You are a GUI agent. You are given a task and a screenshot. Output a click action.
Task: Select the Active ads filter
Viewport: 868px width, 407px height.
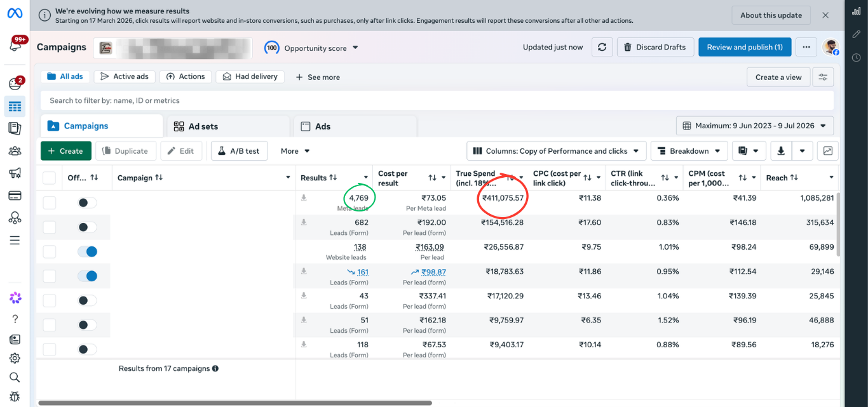click(124, 76)
